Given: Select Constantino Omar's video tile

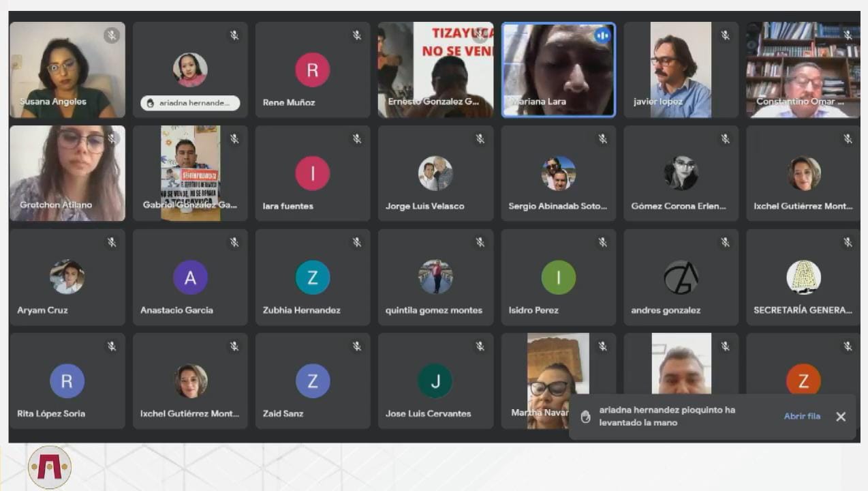Looking at the screenshot, I should (x=803, y=70).
